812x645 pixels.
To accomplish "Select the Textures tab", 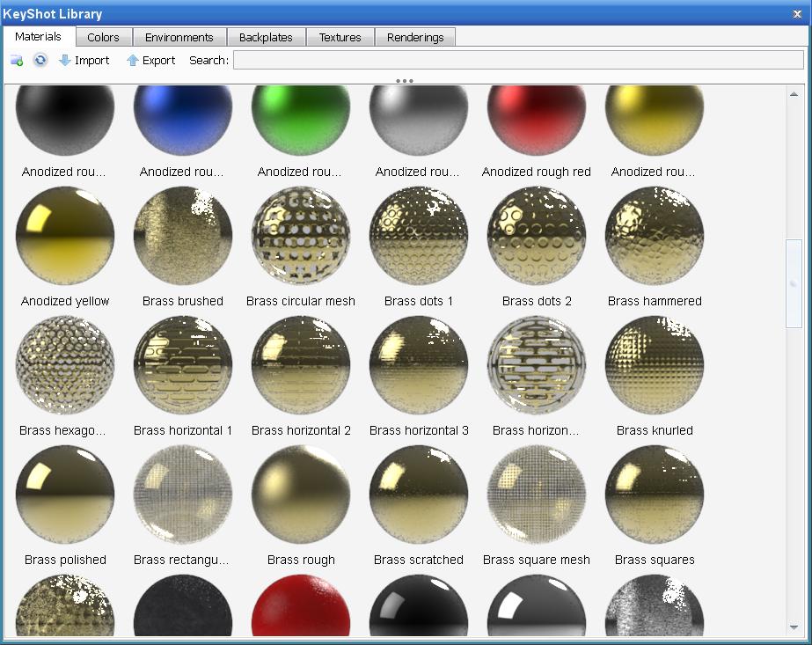I will 340,37.
